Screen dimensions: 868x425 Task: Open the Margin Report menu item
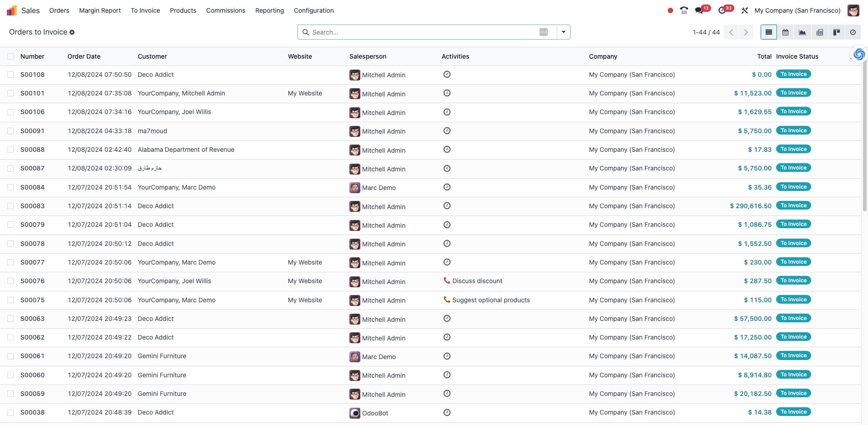pos(100,10)
